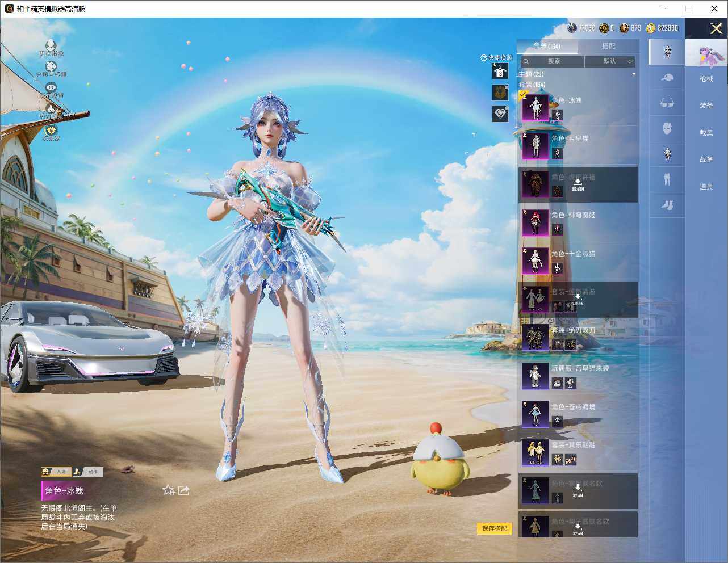Image resolution: width=728 pixels, height=563 pixels.
Task: Select the 角色-绯弯魔姬 outfit thumbnail
Action: [535, 223]
